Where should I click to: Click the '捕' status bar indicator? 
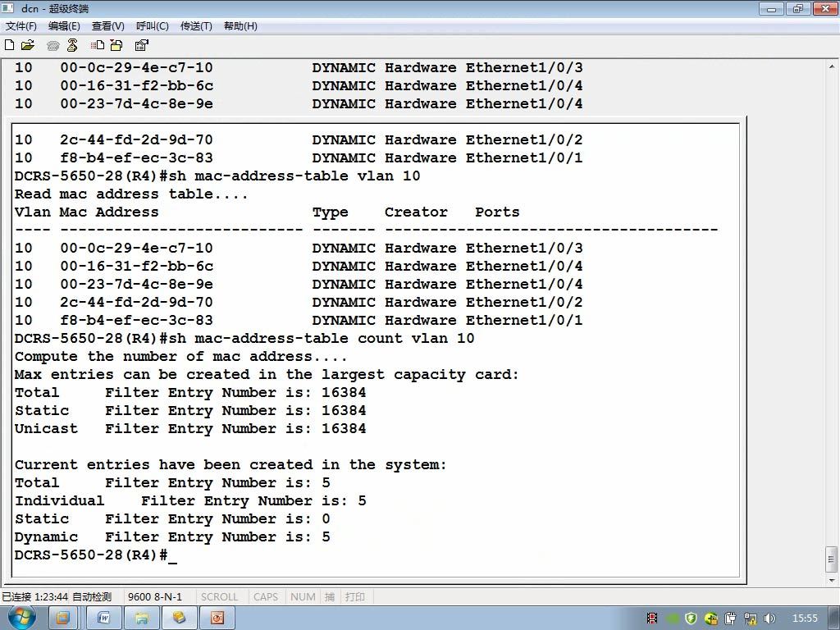330,597
